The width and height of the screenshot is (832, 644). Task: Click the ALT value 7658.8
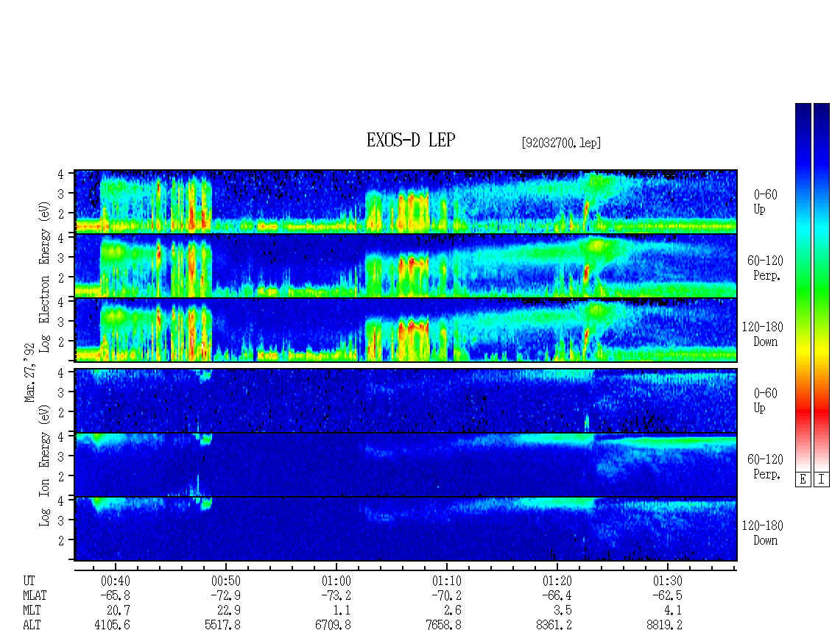click(443, 626)
